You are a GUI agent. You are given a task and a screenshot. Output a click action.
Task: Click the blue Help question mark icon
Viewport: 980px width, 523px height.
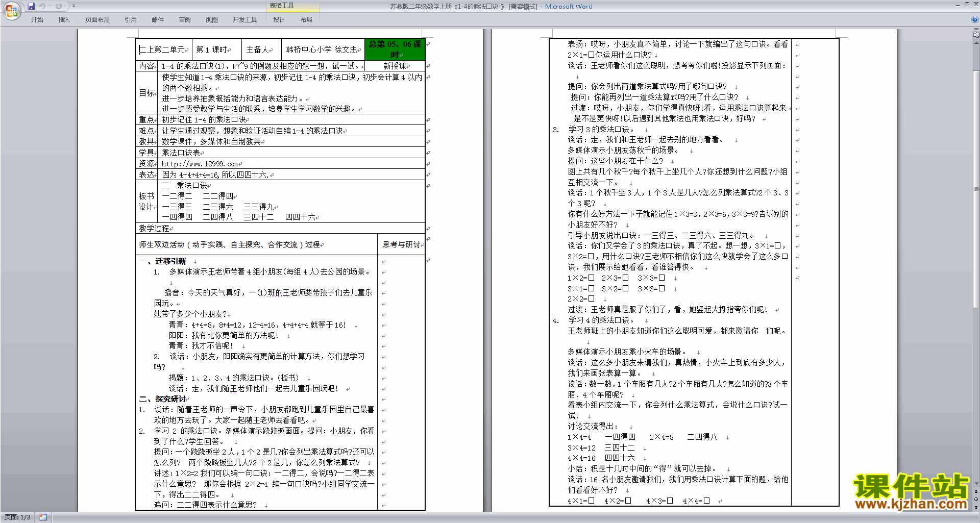[x=975, y=19]
